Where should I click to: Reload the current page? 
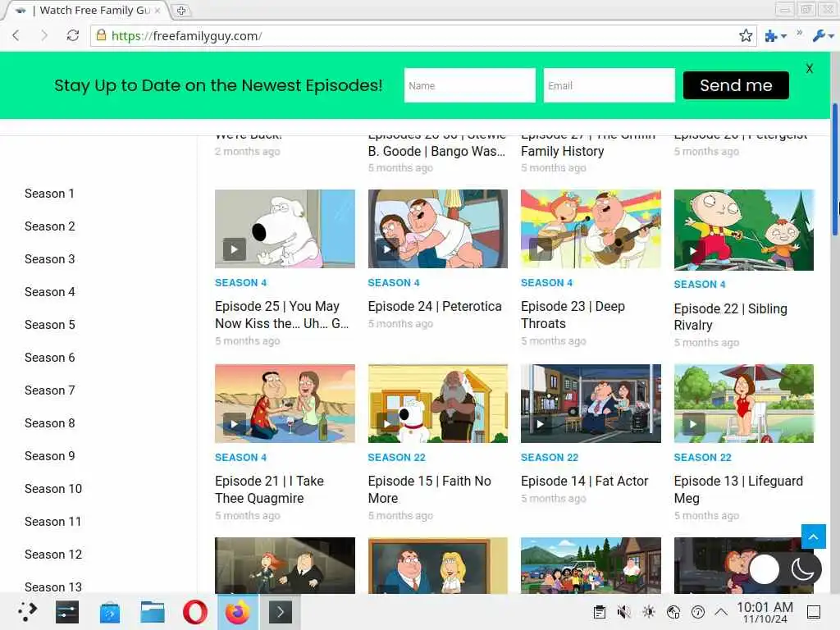pyautogui.click(x=73, y=36)
